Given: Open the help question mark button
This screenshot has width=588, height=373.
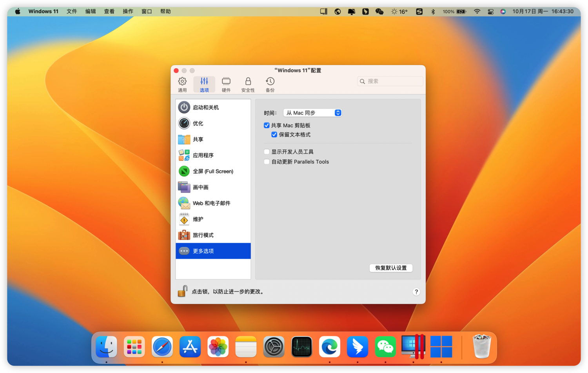Looking at the screenshot, I should (x=416, y=292).
